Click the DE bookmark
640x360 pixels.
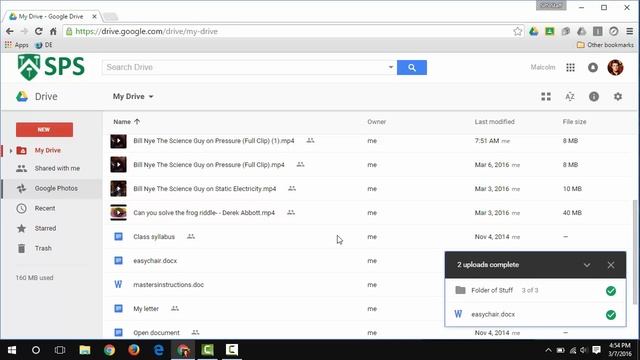pos(44,45)
